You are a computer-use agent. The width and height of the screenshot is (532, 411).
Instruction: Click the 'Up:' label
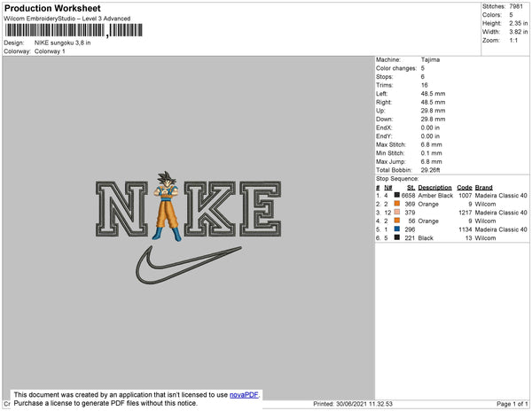(380, 111)
